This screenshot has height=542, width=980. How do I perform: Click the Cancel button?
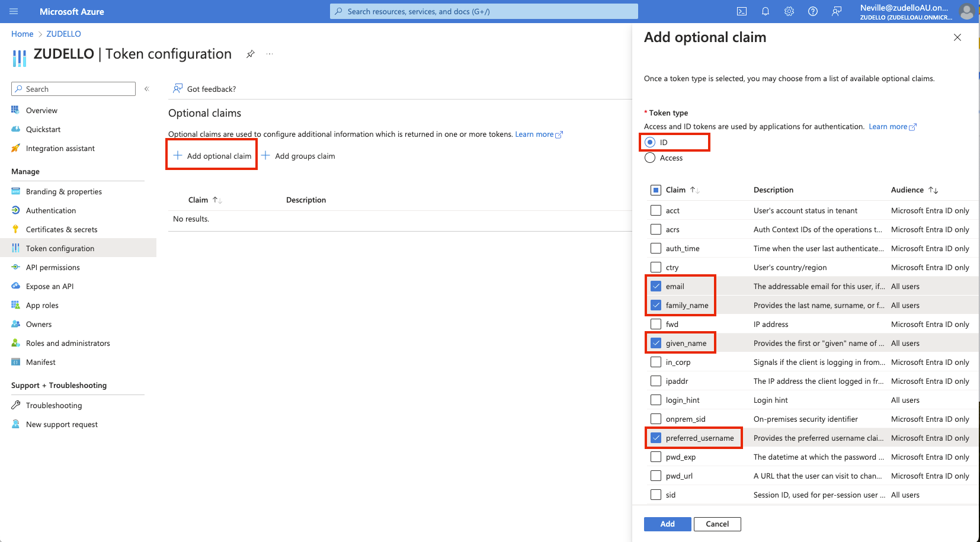718,524
